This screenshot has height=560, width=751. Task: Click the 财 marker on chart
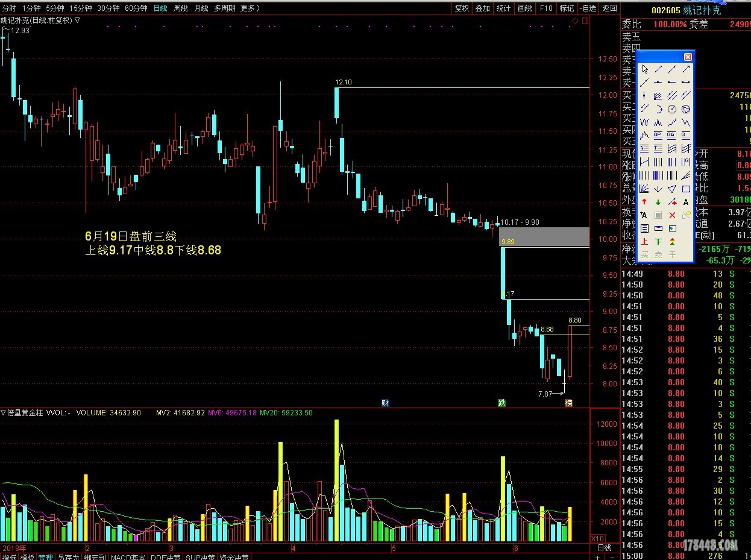click(385, 403)
